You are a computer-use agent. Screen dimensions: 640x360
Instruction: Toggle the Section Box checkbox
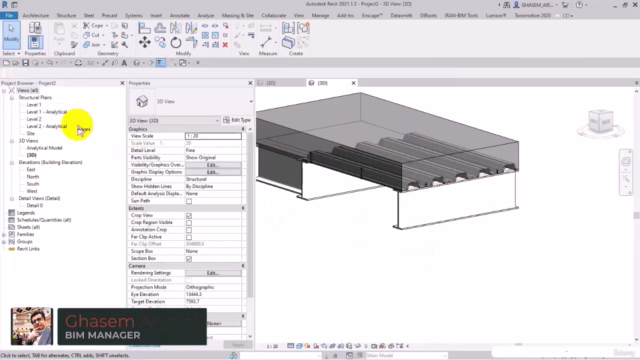point(189,259)
